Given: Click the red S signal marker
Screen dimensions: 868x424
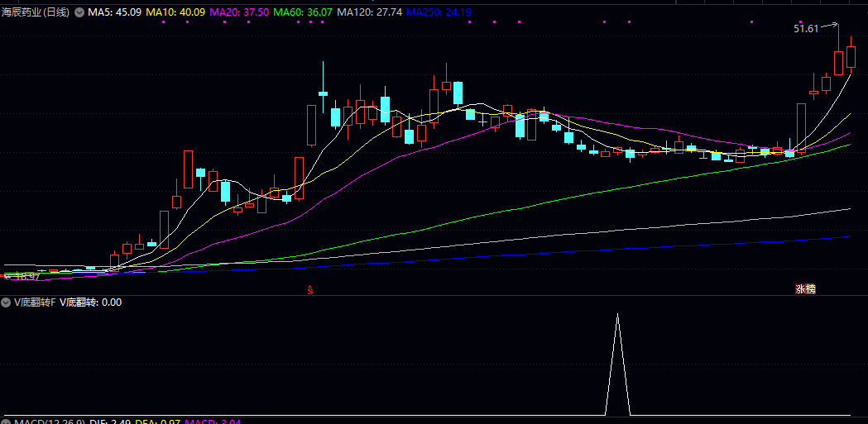Looking at the screenshot, I should 310,289.
